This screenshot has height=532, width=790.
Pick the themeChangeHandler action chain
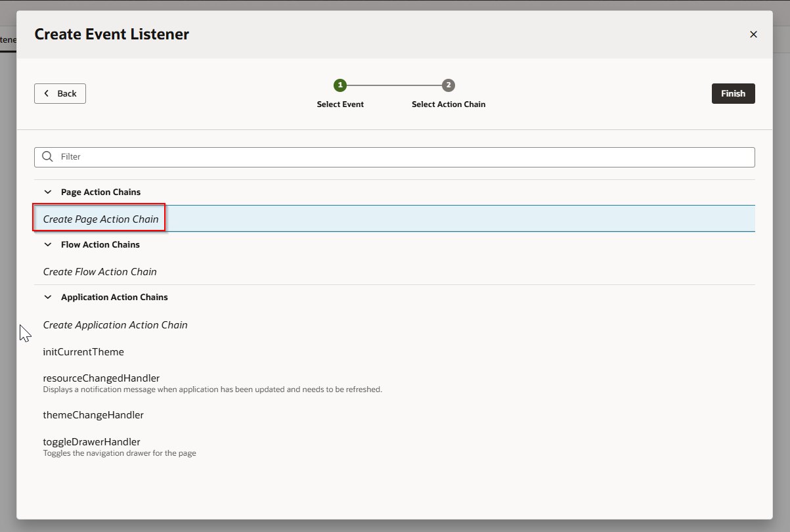pos(93,415)
